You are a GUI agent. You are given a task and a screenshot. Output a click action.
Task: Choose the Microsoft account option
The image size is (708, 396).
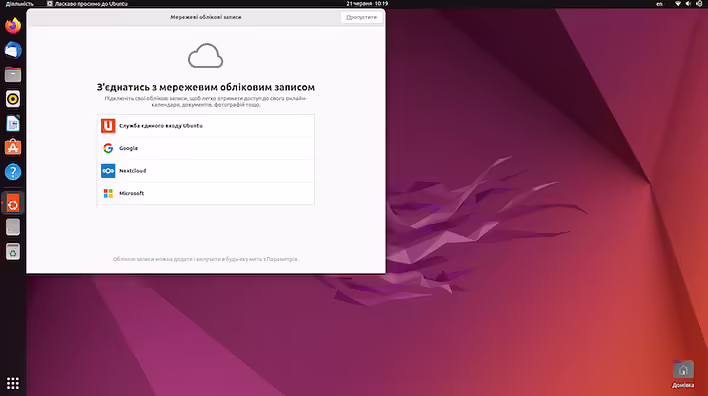click(x=205, y=193)
